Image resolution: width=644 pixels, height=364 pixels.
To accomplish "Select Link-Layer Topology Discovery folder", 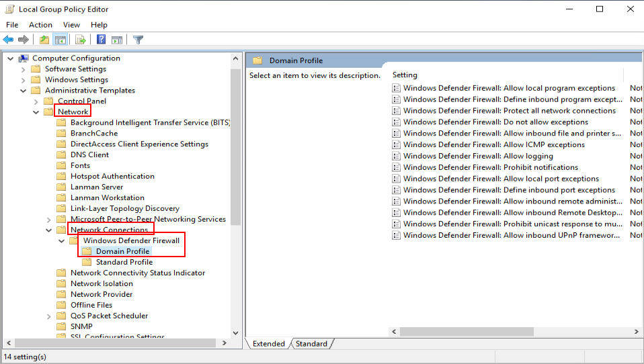I will pyautogui.click(x=125, y=208).
